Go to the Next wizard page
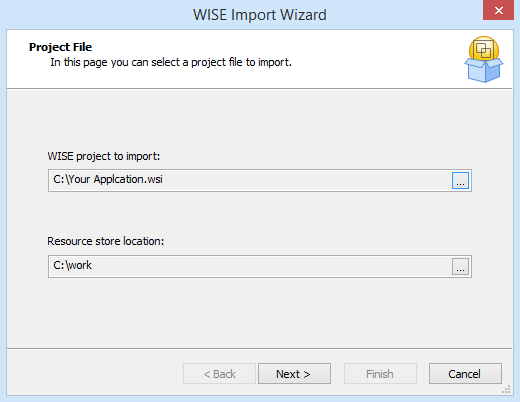This screenshot has height=402, width=520. [294, 374]
